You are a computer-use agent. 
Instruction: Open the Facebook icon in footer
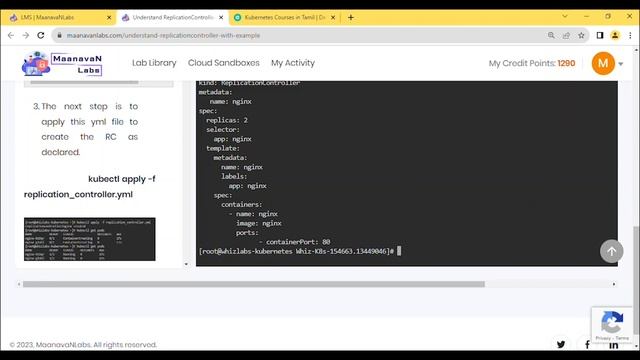coord(587,344)
